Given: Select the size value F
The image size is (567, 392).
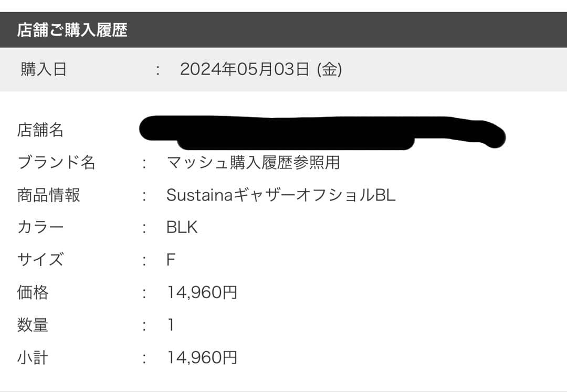Looking at the screenshot, I should click(171, 259).
